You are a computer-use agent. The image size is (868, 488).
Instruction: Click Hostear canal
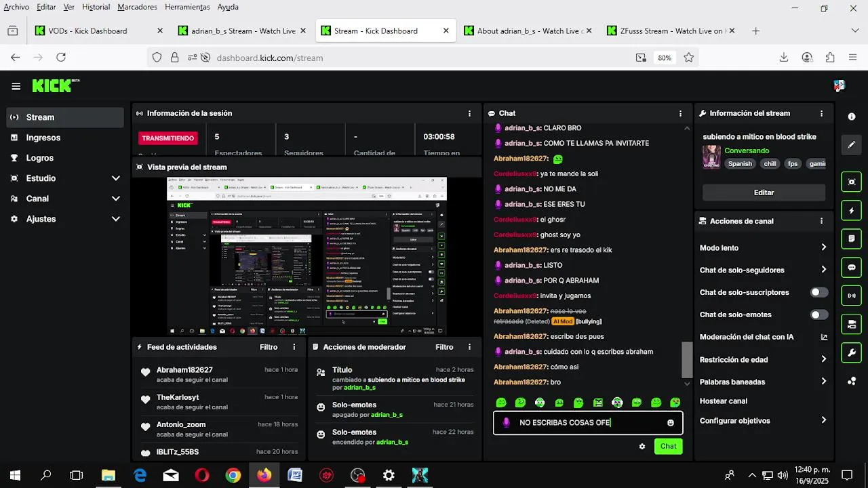tap(724, 401)
